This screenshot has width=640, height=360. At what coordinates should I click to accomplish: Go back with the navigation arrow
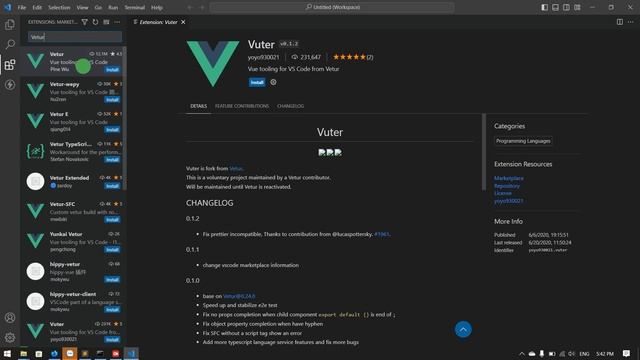(x=190, y=7)
